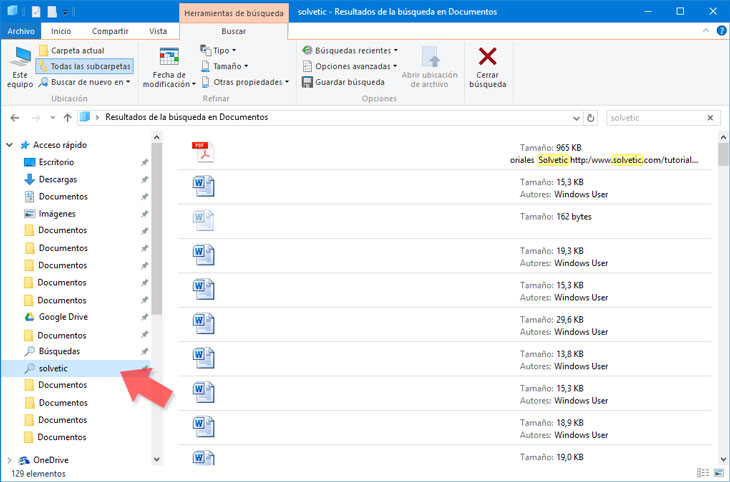Click results list scroll down arrow

point(723,459)
